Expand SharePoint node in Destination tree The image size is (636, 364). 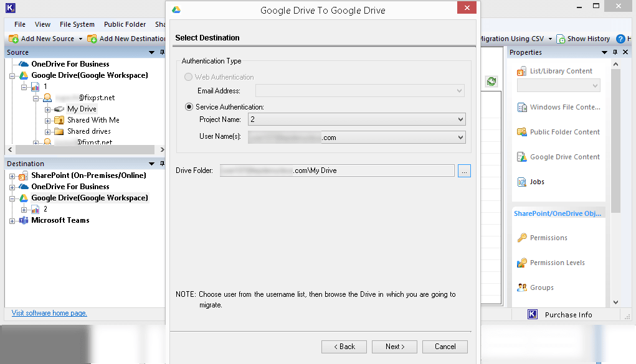pyautogui.click(x=12, y=176)
